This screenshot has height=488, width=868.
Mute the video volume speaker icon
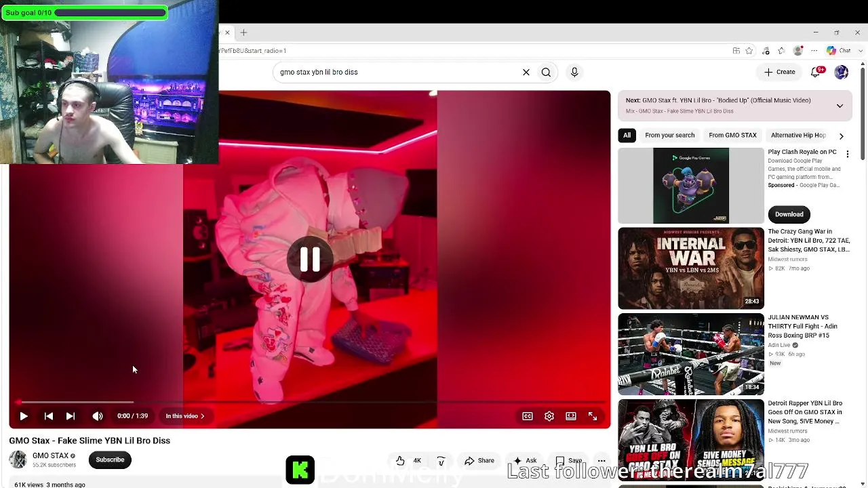(98, 416)
